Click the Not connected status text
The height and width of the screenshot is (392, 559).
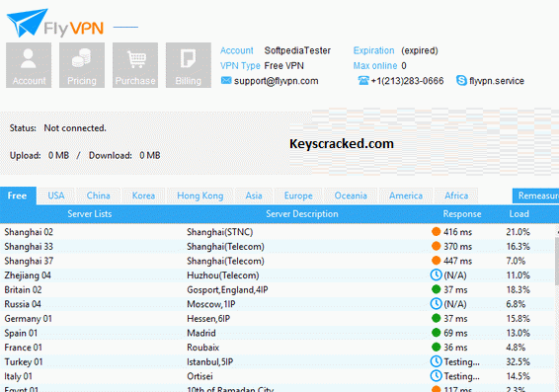(75, 128)
